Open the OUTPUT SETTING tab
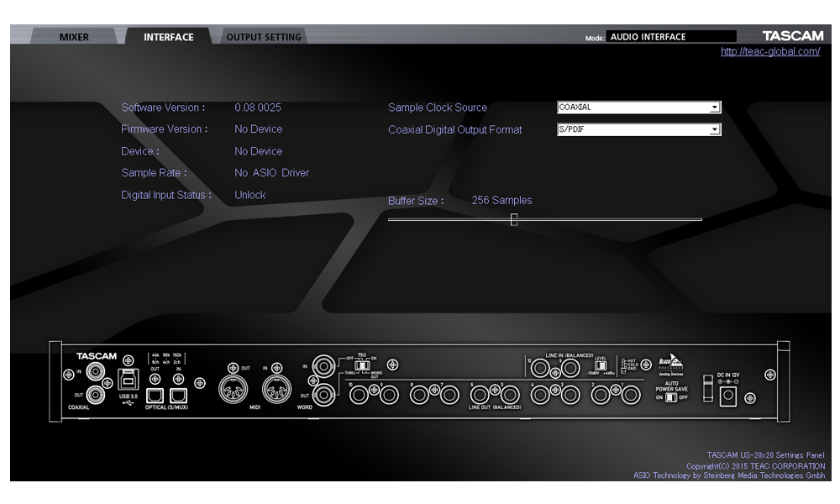Screen dimensions: 840x504 pyautogui.click(x=264, y=36)
